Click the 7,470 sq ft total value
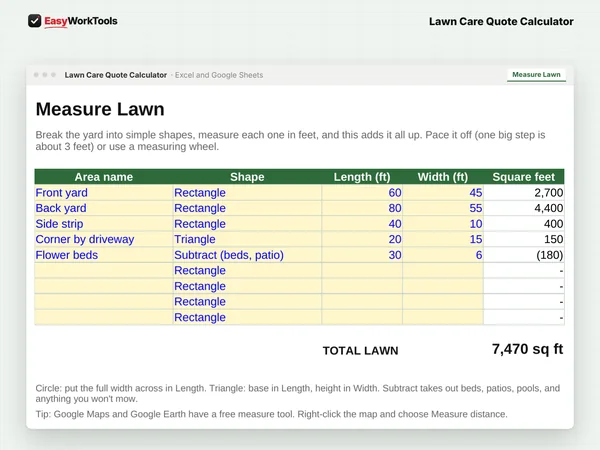 click(527, 349)
